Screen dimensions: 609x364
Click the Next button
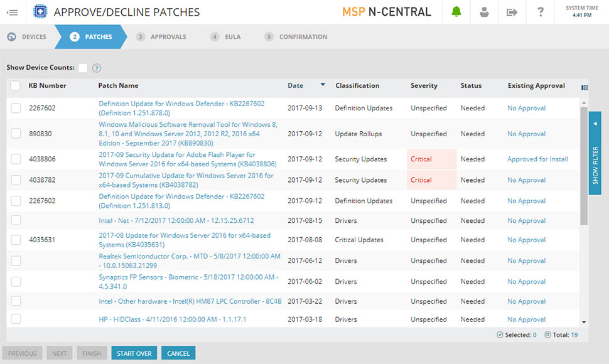[x=60, y=353]
